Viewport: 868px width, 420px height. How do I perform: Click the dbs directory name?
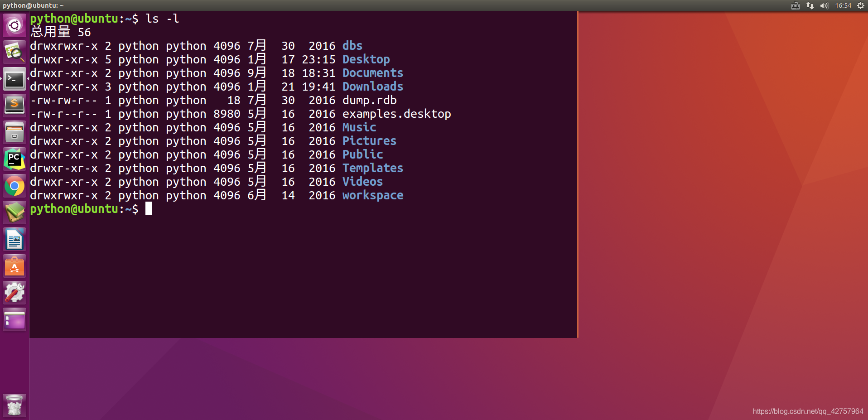tap(352, 46)
